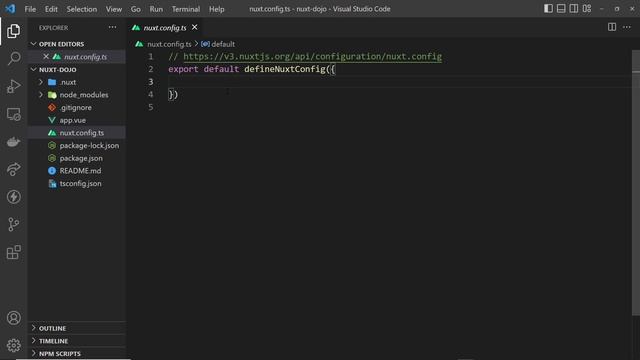The image size is (640, 360).
Task: Open the Explorer view in activity bar
Action: tap(13, 31)
